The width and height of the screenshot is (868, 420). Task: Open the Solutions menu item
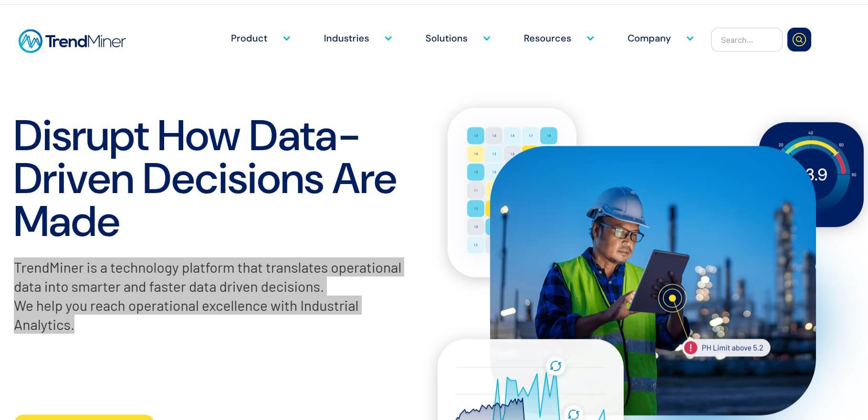click(x=446, y=38)
